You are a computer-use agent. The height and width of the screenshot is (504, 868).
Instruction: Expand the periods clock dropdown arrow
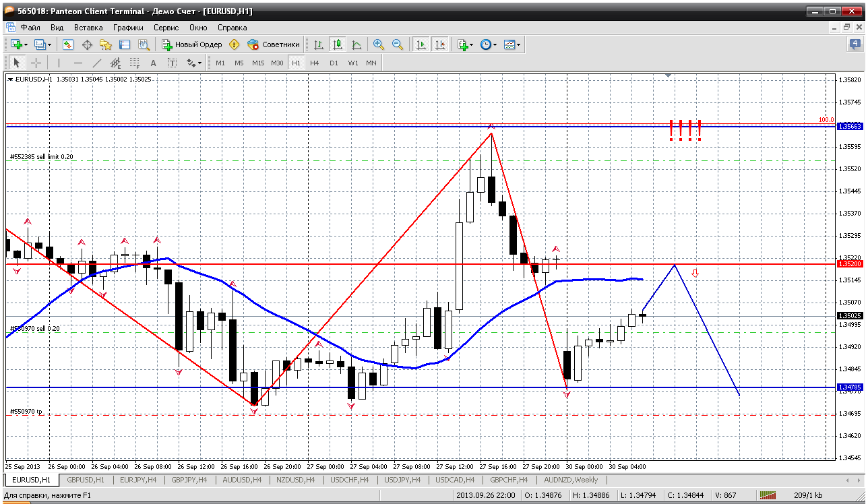coord(495,45)
